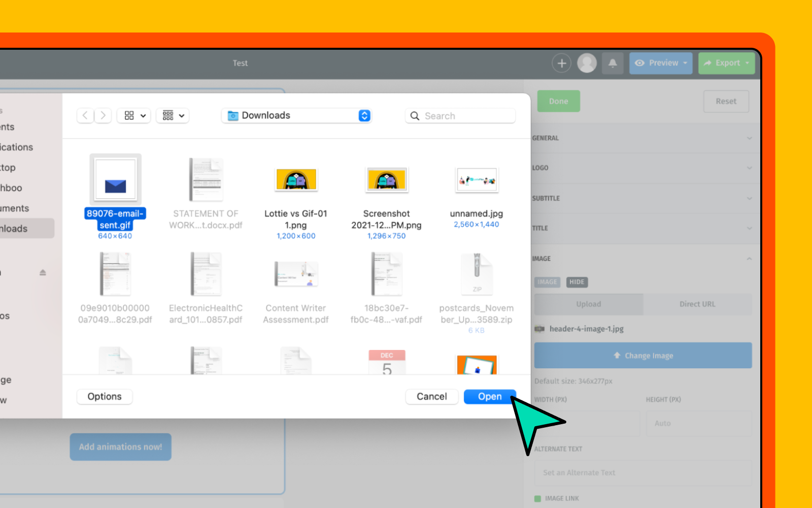Image resolution: width=812 pixels, height=508 pixels.
Task: Check the Image Link checkbox
Action: click(x=537, y=498)
